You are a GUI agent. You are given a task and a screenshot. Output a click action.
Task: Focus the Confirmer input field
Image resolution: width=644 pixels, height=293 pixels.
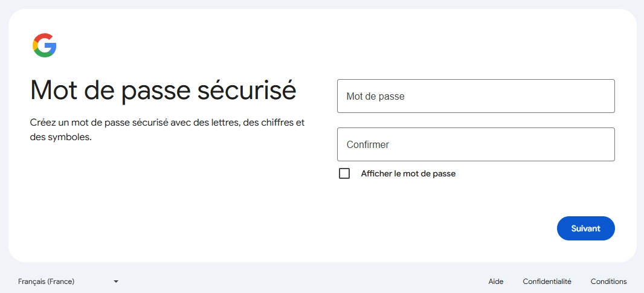click(x=475, y=144)
